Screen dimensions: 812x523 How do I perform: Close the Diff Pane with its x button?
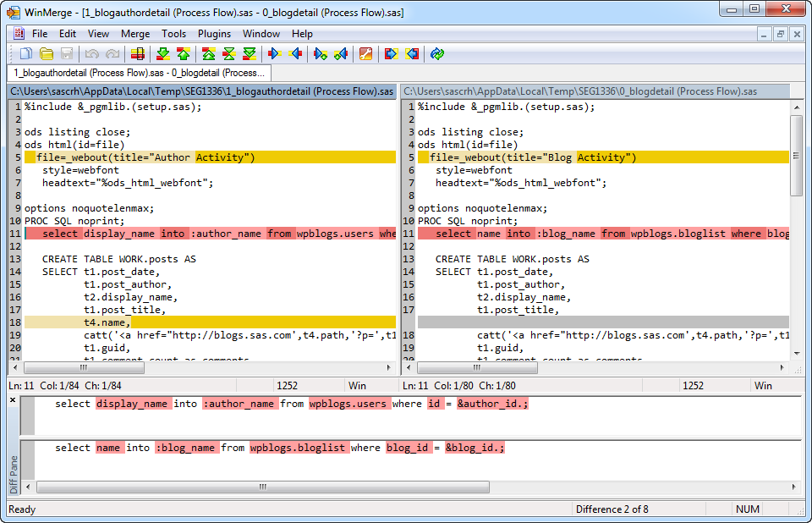coord(12,399)
